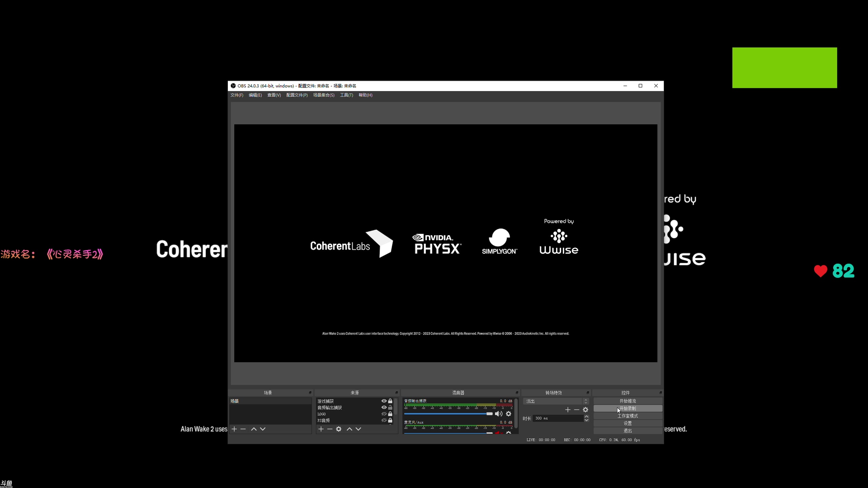Open the 查看(V) menu

point(274,95)
